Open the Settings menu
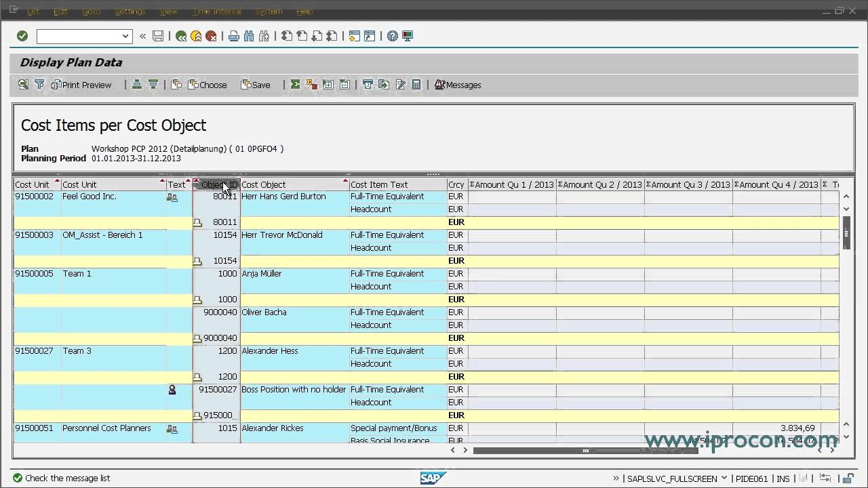This screenshot has width=868, height=488. [x=130, y=12]
